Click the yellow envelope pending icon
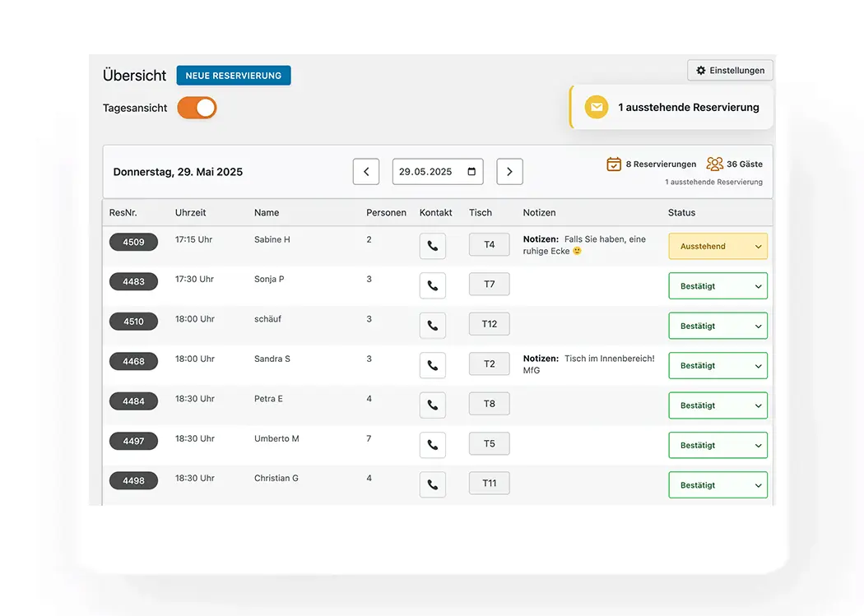 pyautogui.click(x=597, y=108)
